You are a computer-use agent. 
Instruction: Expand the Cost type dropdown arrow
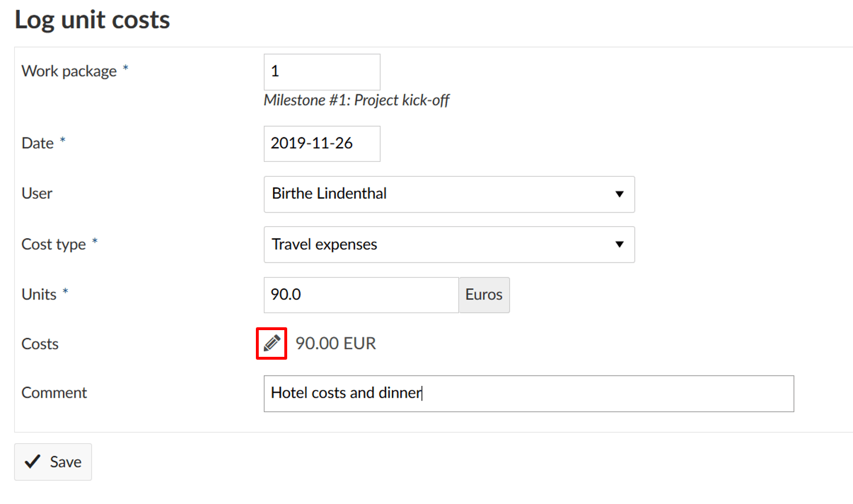tap(620, 244)
